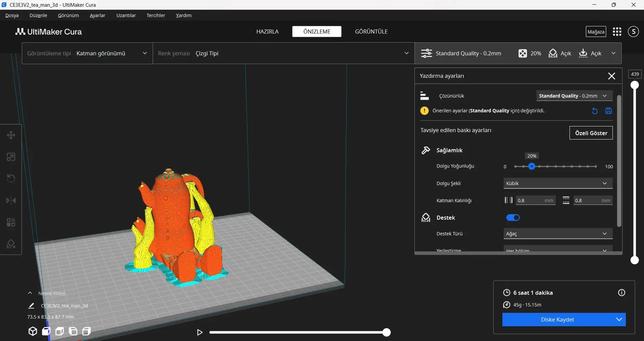Click the Özeli Göster button
The height and width of the screenshot is (341, 644).
pos(591,133)
